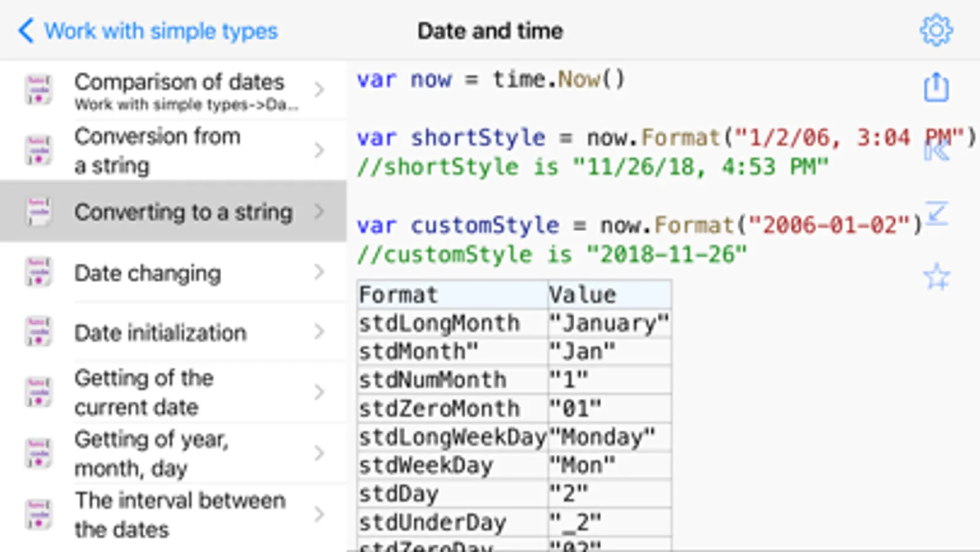
Task: Tap the share icon
Action: click(x=936, y=87)
